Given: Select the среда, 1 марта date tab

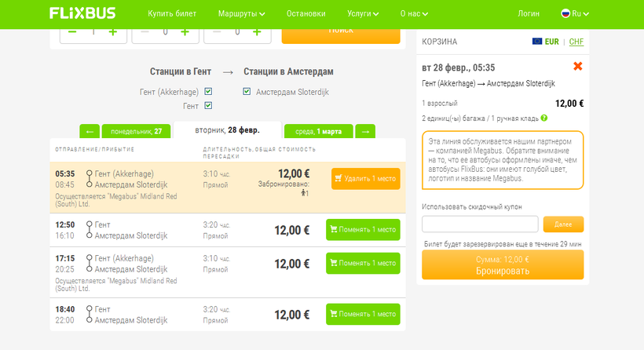Looking at the screenshot, I should 319,131.
